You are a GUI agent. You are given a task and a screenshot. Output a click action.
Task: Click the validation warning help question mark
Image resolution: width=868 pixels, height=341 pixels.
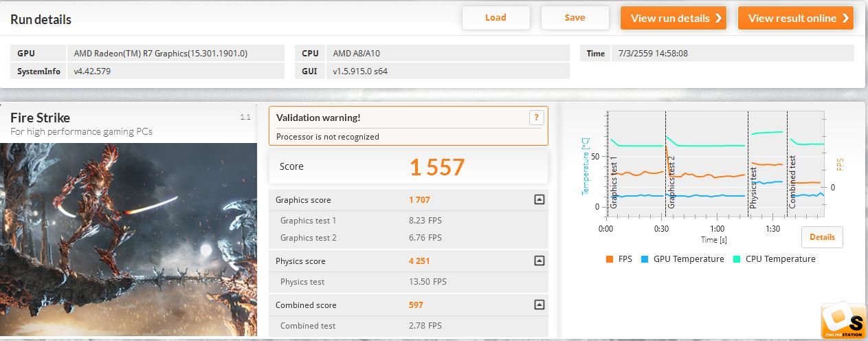[x=536, y=118]
